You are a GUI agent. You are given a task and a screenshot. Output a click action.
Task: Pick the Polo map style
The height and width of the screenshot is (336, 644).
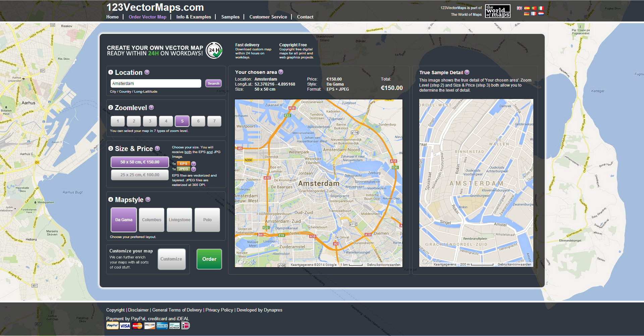tap(207, 220)
